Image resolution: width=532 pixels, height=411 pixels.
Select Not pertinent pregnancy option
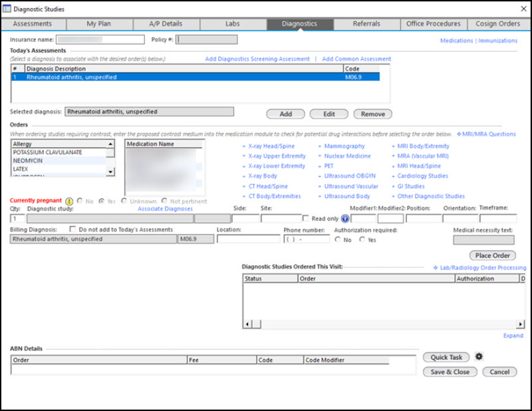point(164,201)
